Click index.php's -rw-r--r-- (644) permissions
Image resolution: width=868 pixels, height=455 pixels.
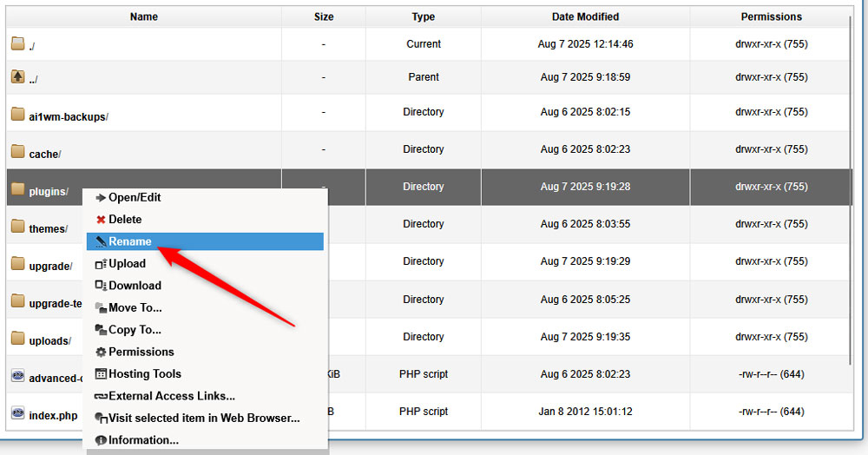pyautogui.click(x=771, y=412)
